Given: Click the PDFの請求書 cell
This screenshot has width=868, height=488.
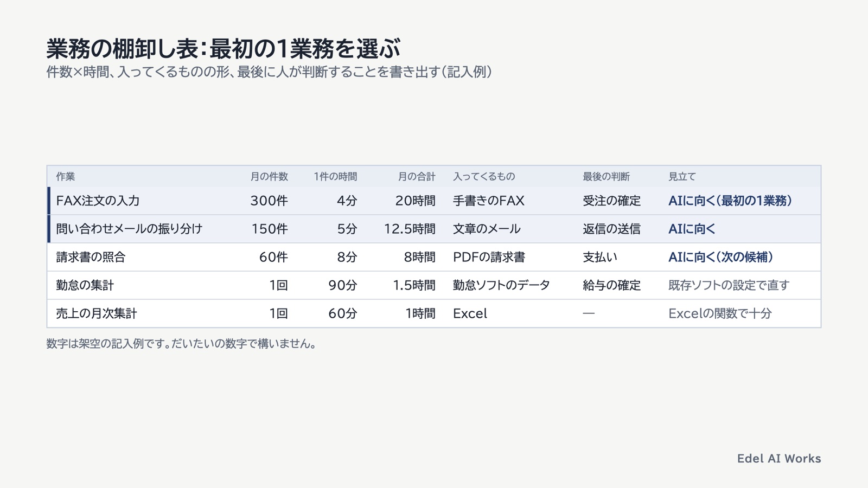Looking at the screenshot, I should 489,257.
